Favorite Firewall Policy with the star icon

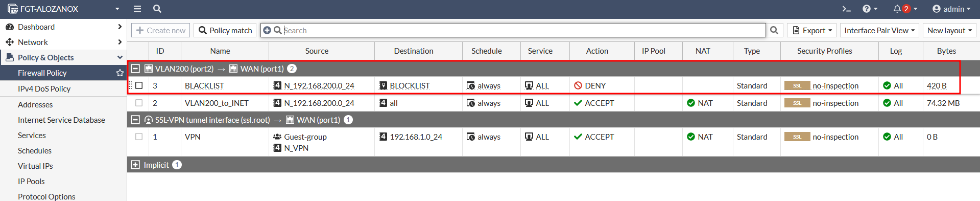pos(120,73)
